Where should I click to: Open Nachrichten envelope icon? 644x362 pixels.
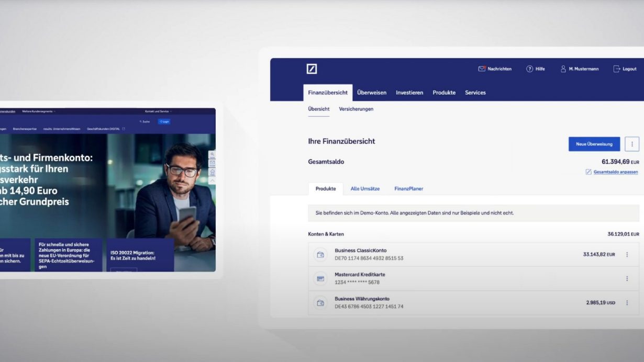pyautogui.click(x=482, y=69)
